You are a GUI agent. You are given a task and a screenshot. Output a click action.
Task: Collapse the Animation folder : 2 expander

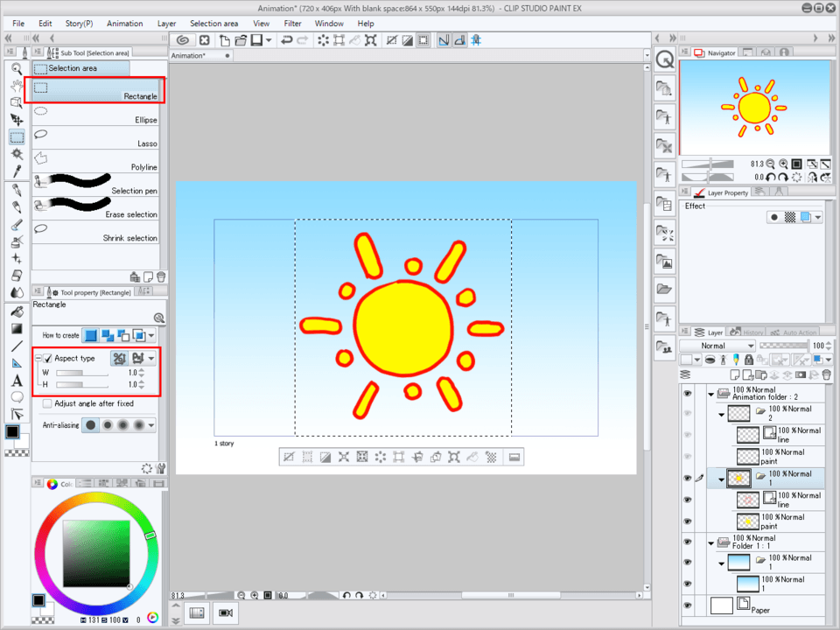coord(710,393)
